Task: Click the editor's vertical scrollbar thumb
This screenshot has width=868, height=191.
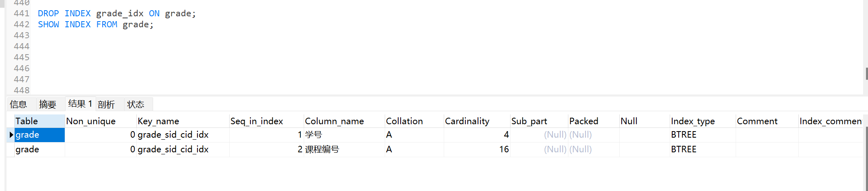Action: (866, 73)
